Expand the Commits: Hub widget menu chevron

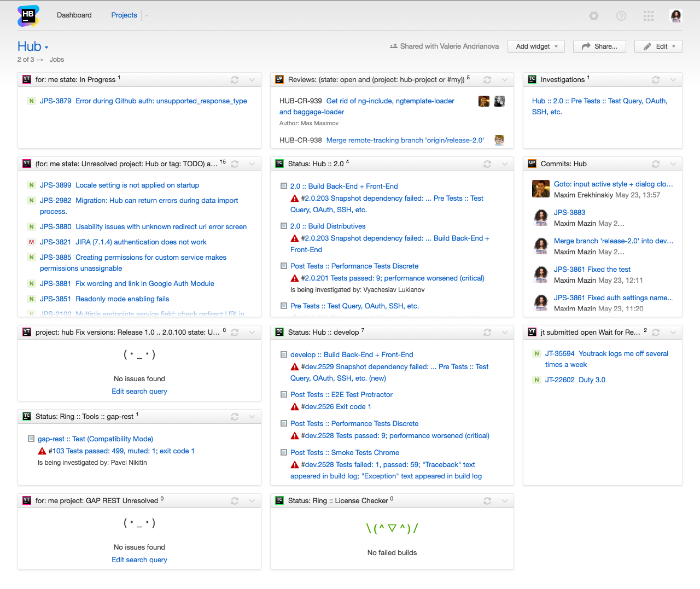[673, 164]
